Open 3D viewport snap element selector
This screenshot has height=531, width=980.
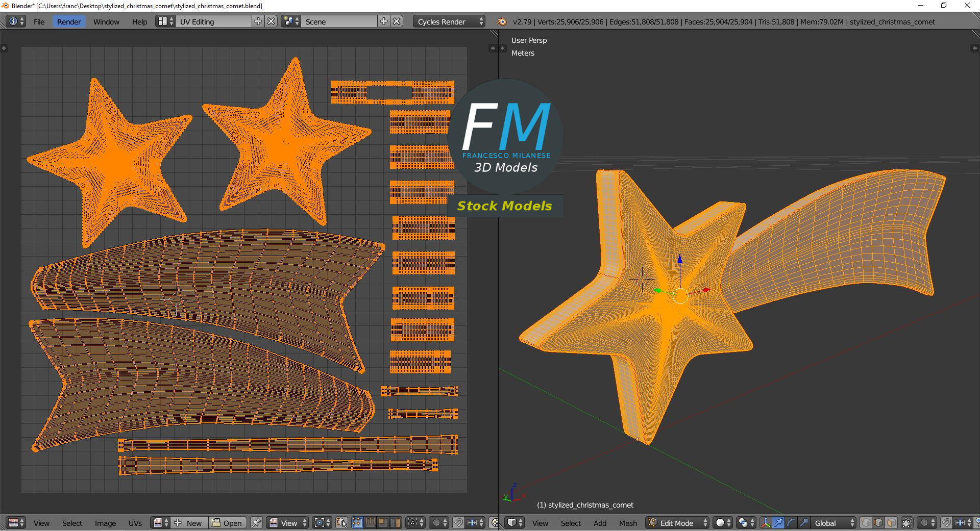[963, 523]
